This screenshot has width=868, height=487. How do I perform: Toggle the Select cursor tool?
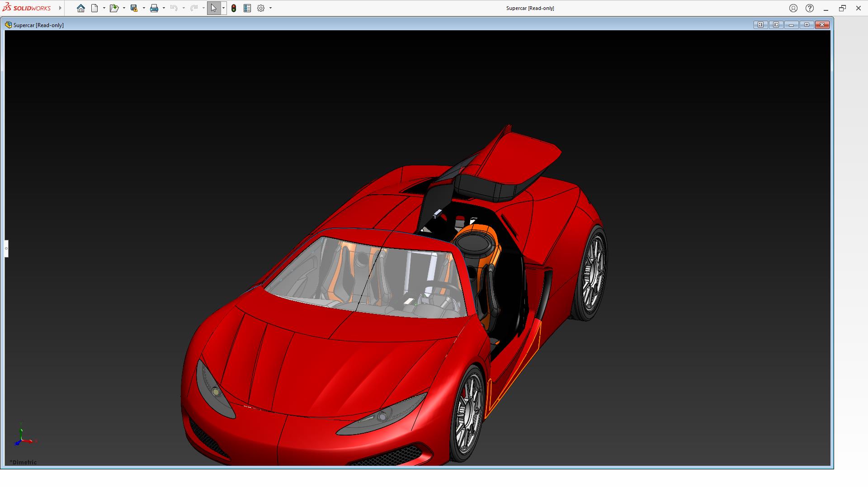pos(213,8)
